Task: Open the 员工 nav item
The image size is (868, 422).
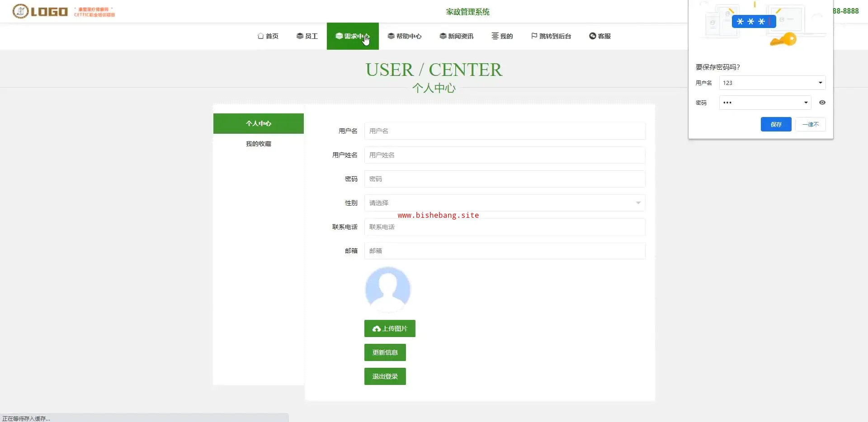Action: [307, 36]
